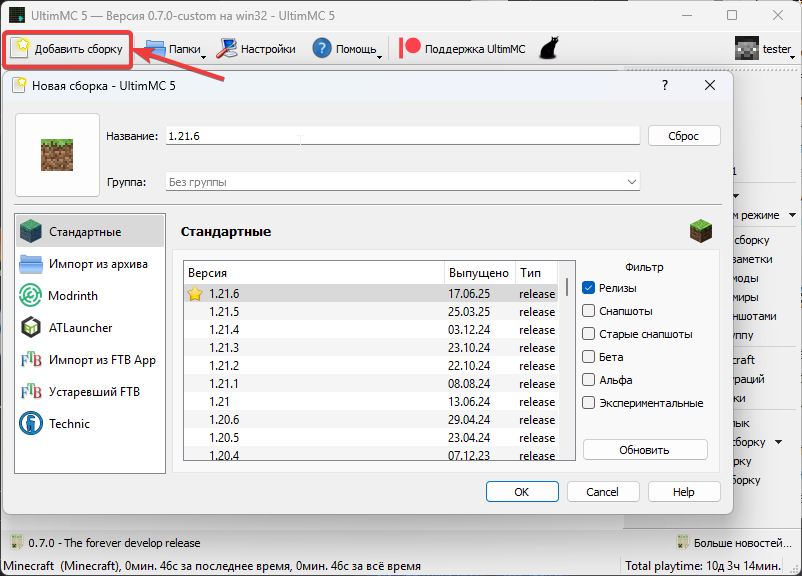The height and width of the screenshot is (576, 802).
Task: Uncheck the Релизы filter
Action: pyautogui.click(x=589, y=287)
